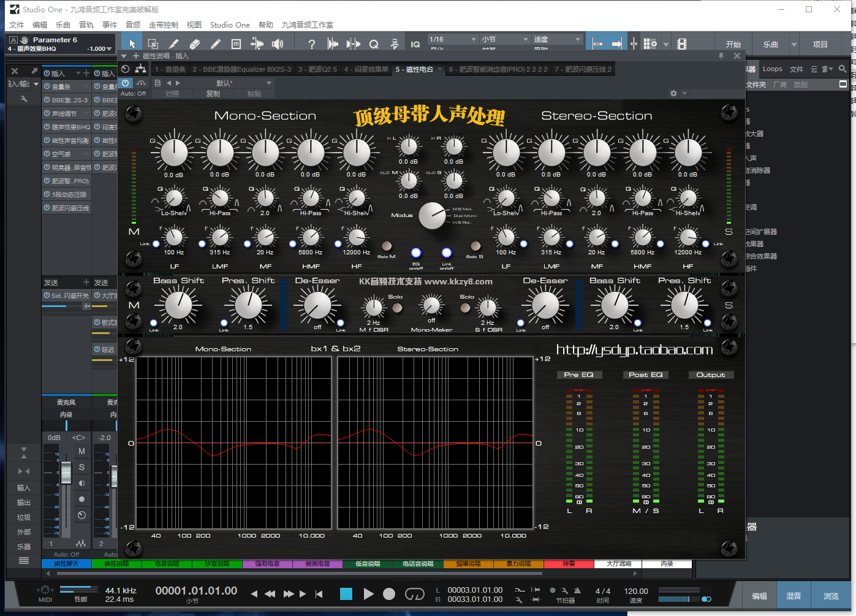Select the Arrow tool in the toolbar
Screen dimensions: 856x616
132,44
